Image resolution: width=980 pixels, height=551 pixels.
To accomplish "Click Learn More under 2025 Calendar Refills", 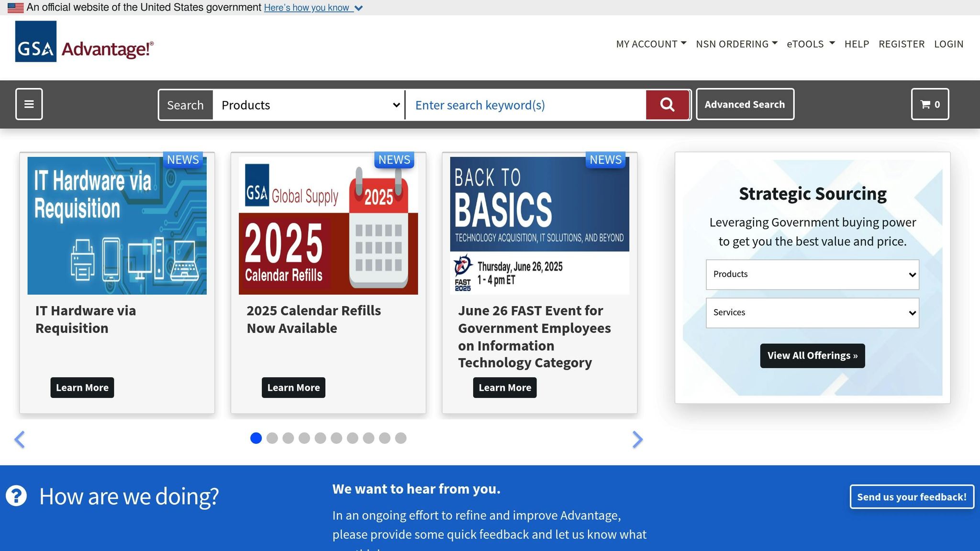I will point(293,387).
